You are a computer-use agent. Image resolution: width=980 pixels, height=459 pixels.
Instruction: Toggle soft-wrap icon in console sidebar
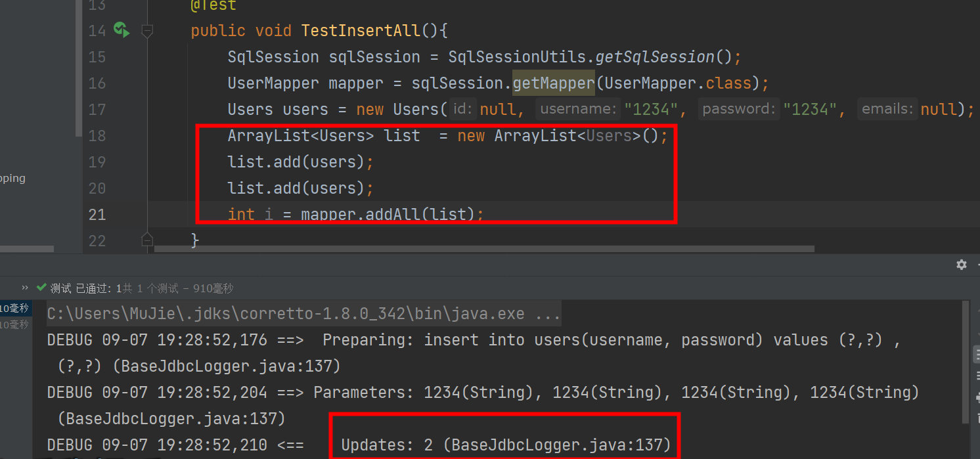pyautogui.click(x=976, y=355)
